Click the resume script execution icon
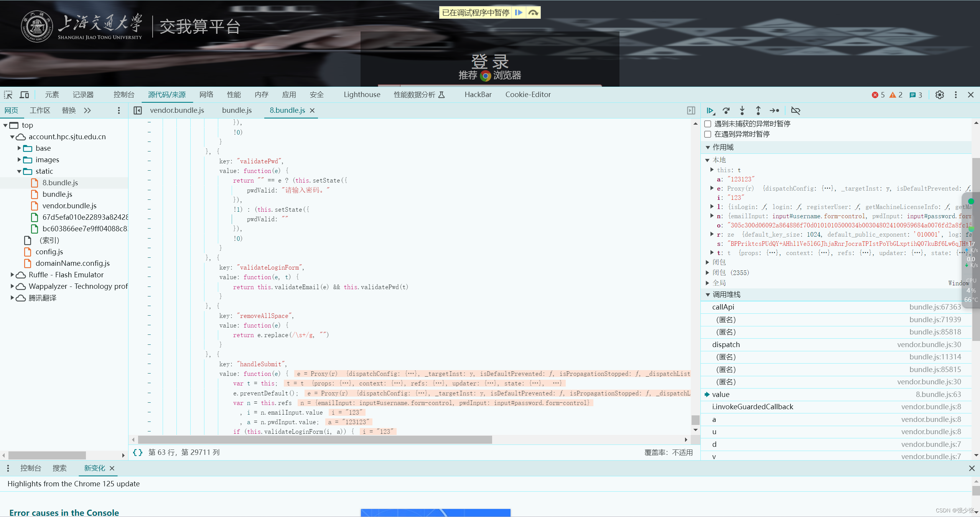Image resolution: width=980 pixels, height=517 pixels. 710,110
